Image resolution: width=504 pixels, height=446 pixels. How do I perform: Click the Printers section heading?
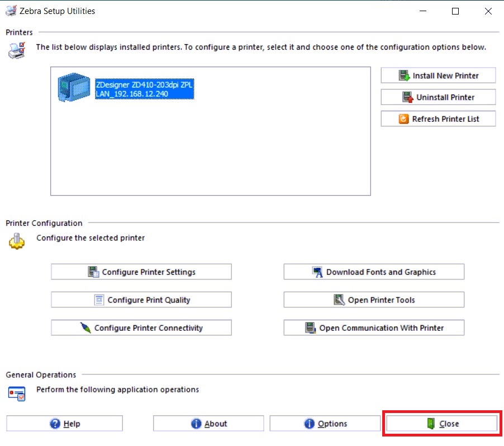20,32
